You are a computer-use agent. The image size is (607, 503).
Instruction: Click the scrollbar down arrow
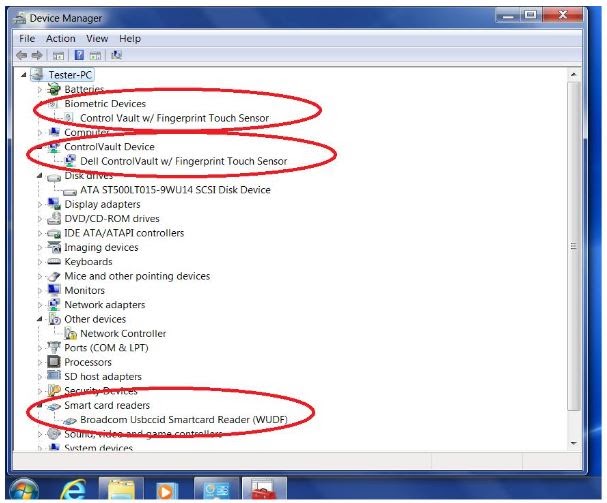[573, 444]
